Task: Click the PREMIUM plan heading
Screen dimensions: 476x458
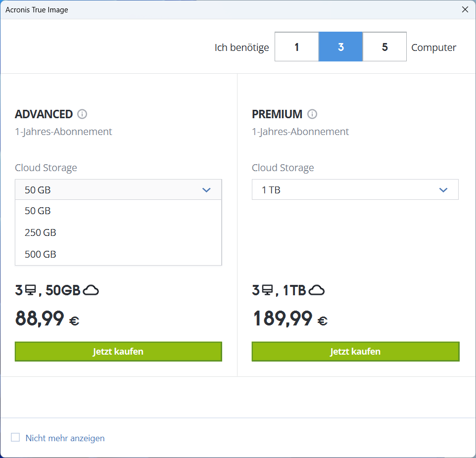Action: coord(277,114)
